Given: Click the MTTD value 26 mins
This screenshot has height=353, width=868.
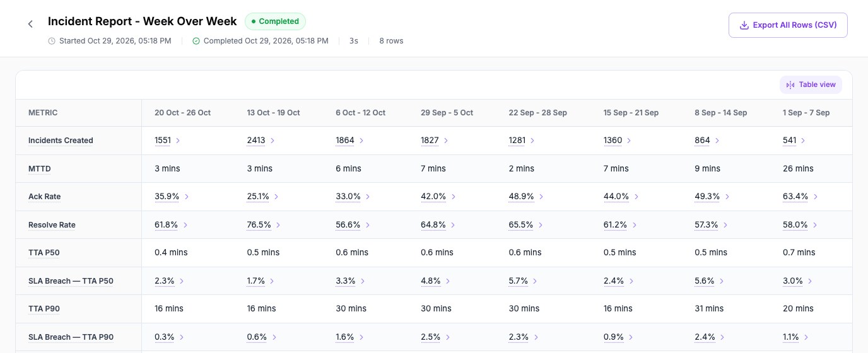Looking at the screenshot, I should [798, 169].
